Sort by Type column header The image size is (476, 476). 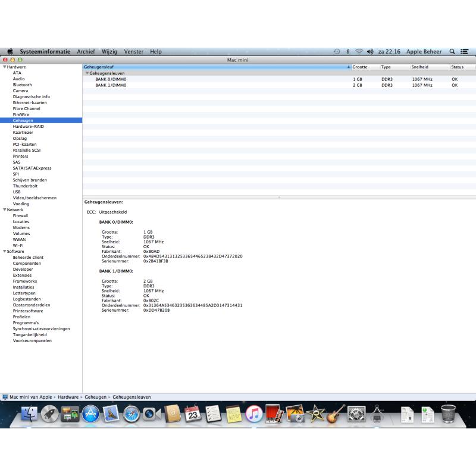pos(394,67)
